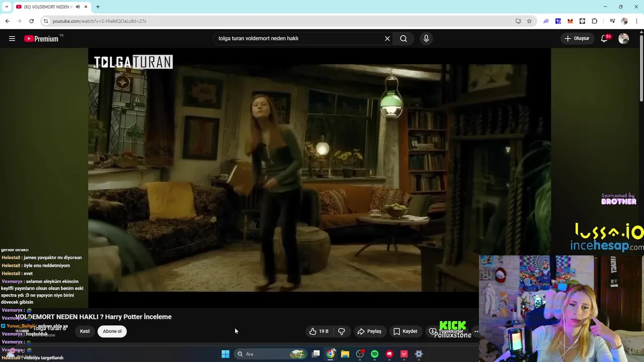Image resolution: width=644 pixels, height=362 pixels.
Task: Bookmark this page with the star
Action: (529, 21)
